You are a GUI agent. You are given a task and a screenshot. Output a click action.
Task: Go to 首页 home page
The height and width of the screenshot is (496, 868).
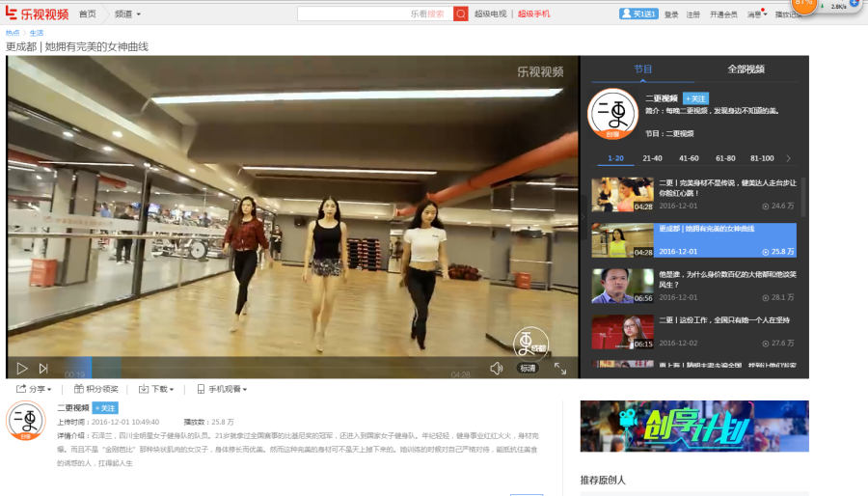coord(88,14)
